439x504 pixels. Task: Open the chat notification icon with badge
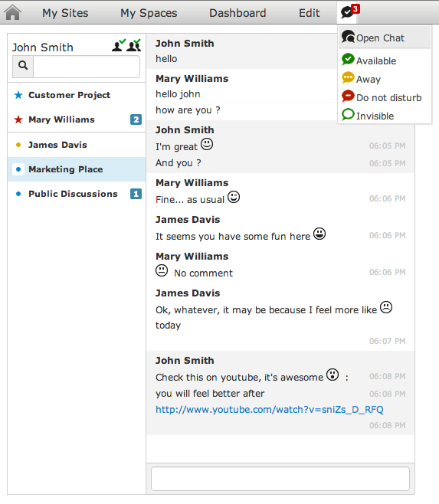(x=349, y=12)
